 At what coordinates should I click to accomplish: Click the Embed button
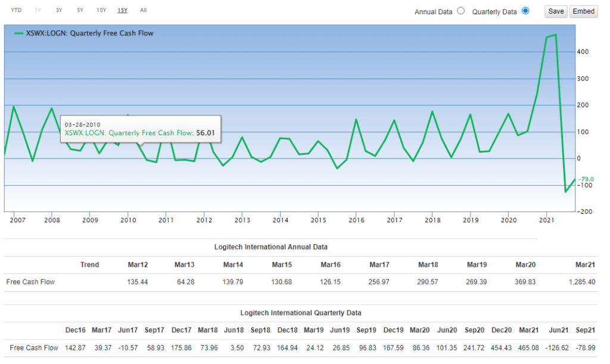click(x=584, y=11)
